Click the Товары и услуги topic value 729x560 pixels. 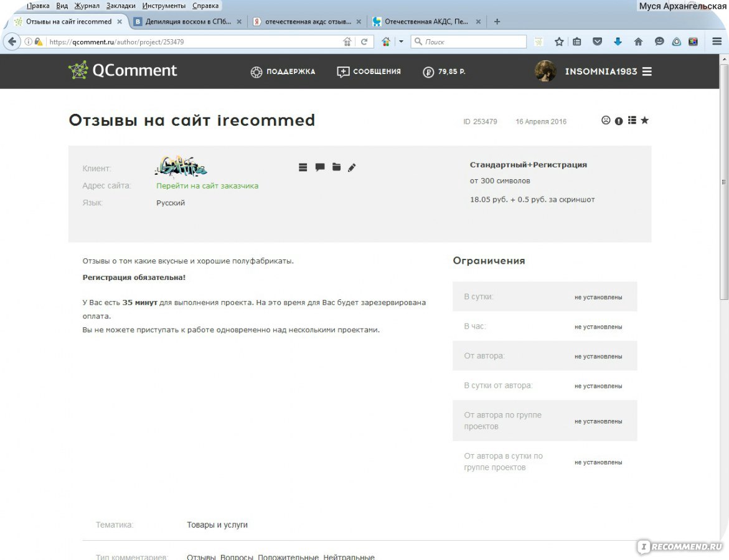[217, 525]
